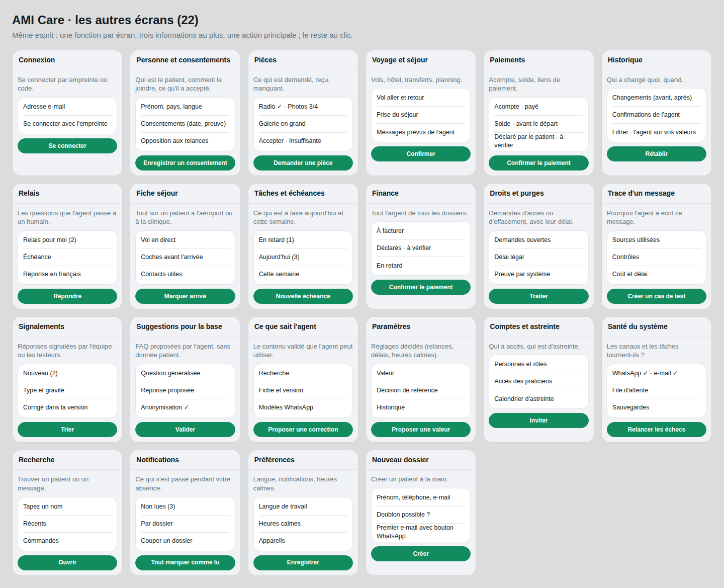
Task: Select Réponse en français row
Action: (67, 274)
